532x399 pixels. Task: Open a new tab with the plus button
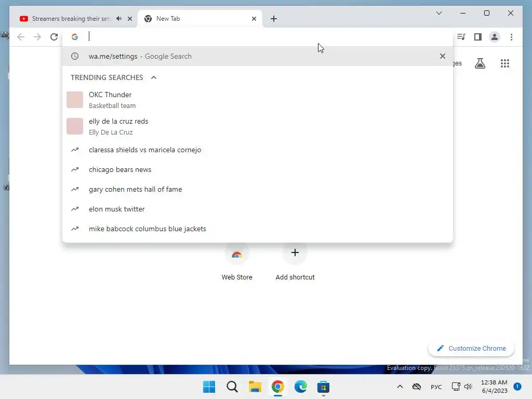pyautogui.click(x=274, y=19)
